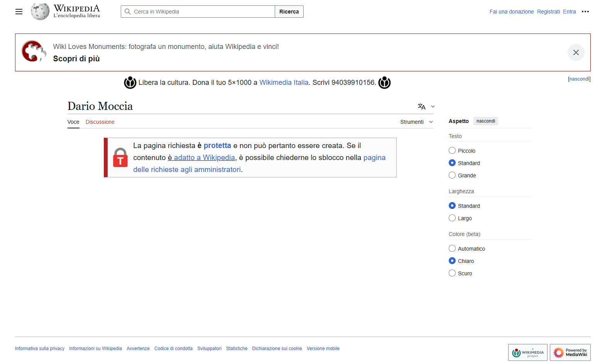Click the magnifier icon in search box
Image resolution: width=605 pixels, height=364 pixels.
128,12
